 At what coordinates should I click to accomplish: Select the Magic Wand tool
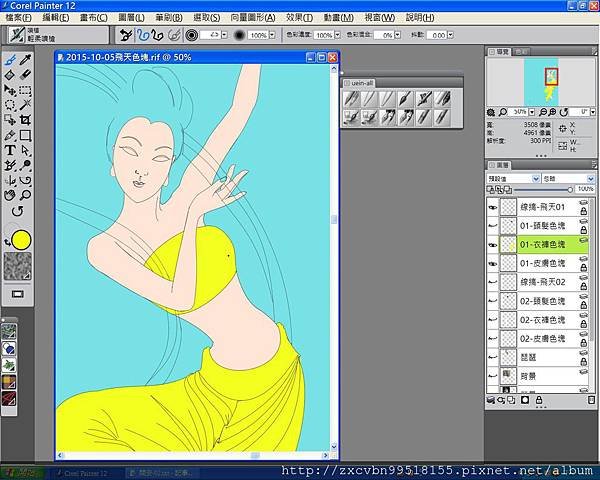[26, 105]
